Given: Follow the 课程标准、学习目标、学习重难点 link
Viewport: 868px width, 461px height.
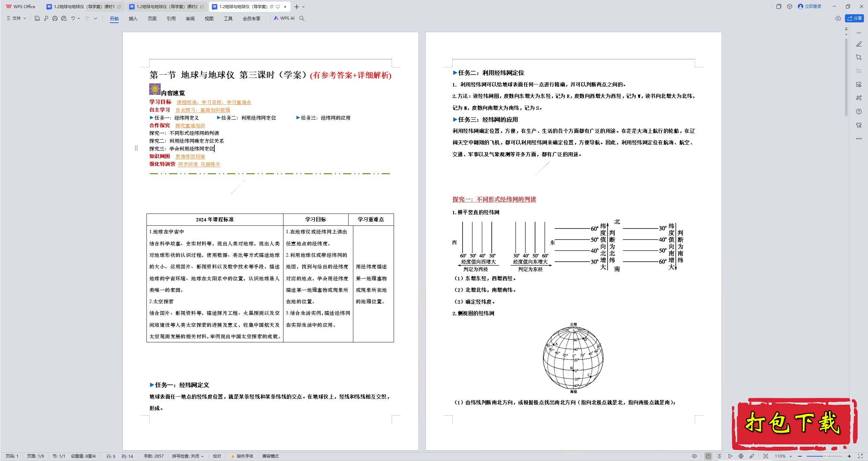Looking at the screenshot, I should tap(214, 102).
